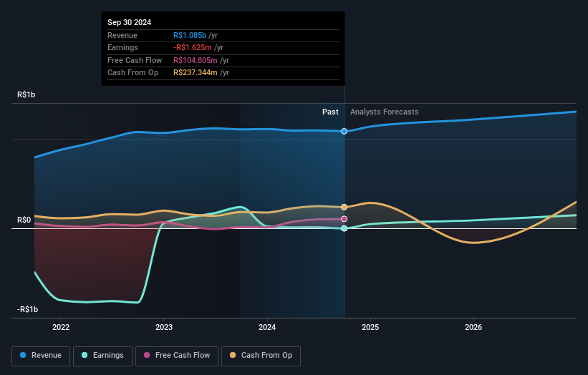Click the blue Revenue legend dot
The width and height of the screenshot is (588, 375).
tap(23, 355)
